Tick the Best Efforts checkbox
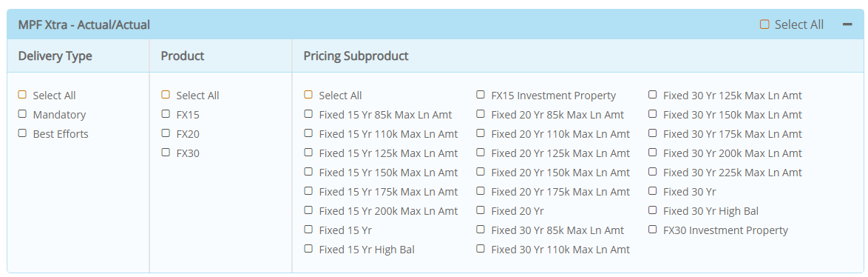Viewport: 868px width, 277px height. pos(22,133)
